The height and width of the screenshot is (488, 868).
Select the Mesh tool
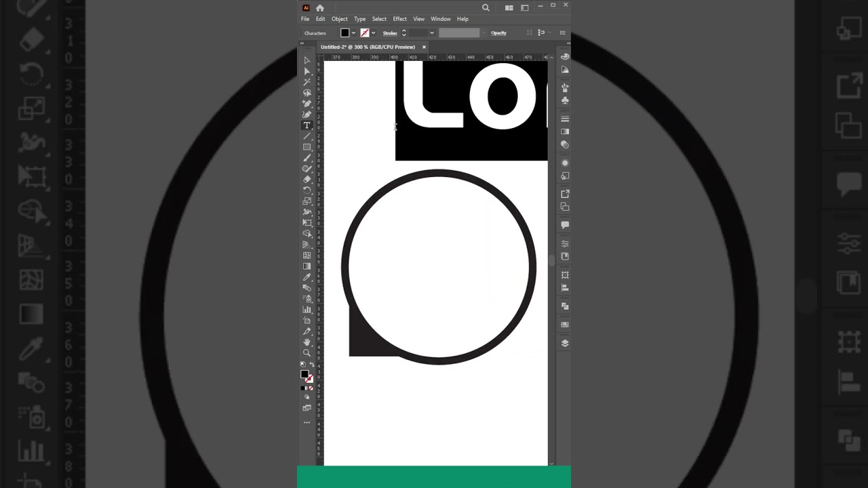coord(307,256)
